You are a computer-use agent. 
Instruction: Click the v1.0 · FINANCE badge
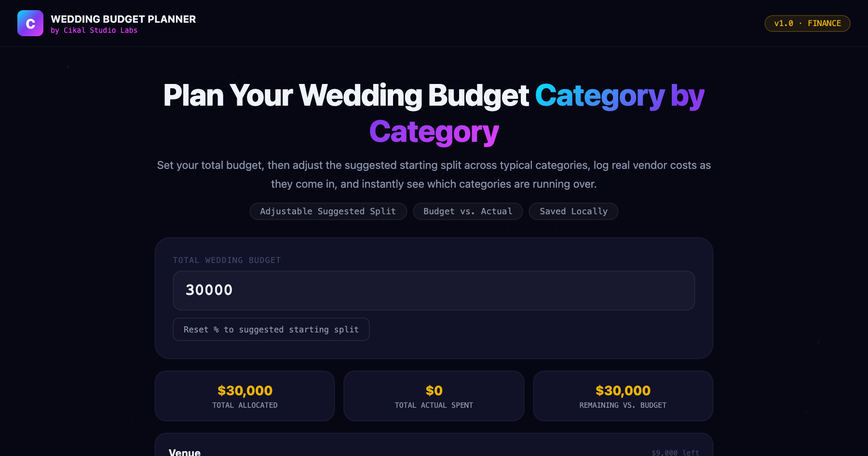(807, 23)
